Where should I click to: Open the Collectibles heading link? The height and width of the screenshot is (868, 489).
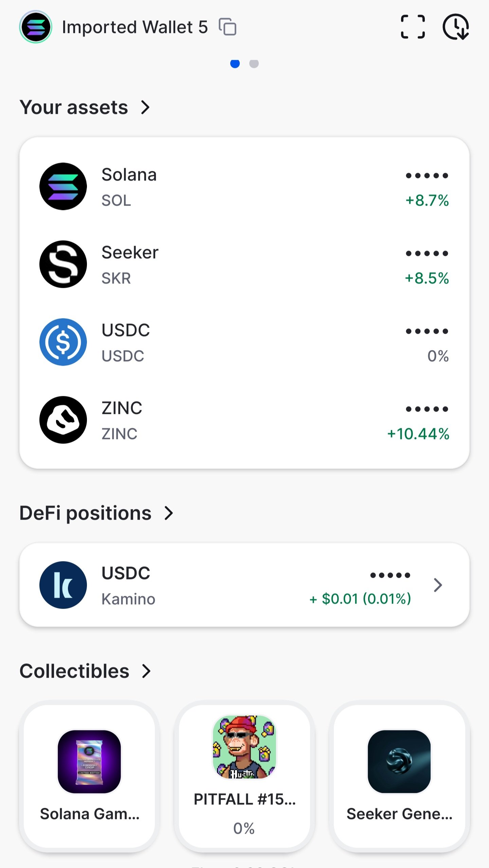(74, 671)
